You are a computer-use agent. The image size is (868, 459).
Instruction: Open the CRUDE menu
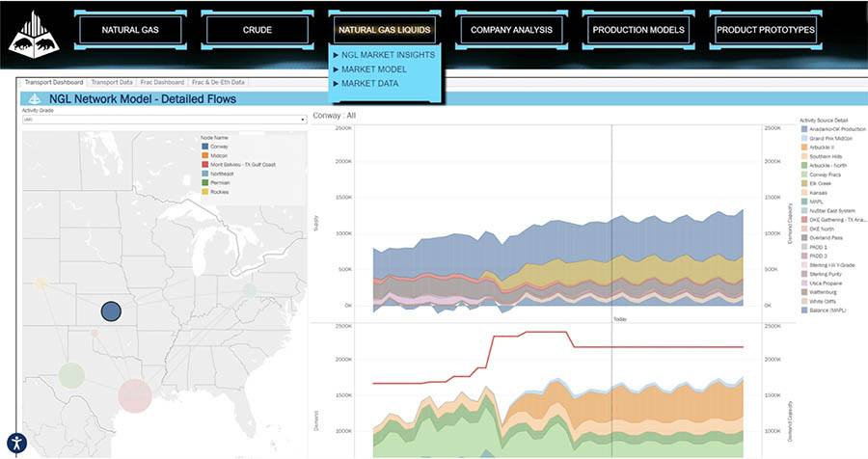pyautogui.click(x=258, y=30)
